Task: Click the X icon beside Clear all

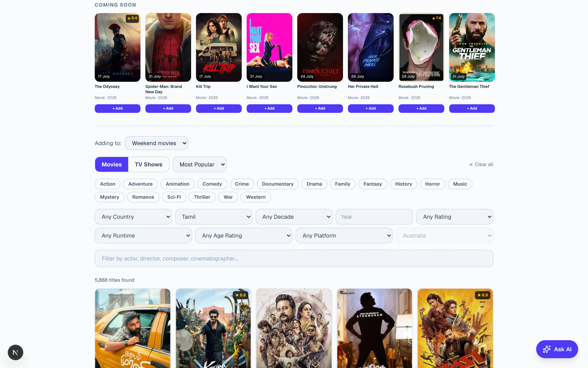Action: [x=471, y=165]
